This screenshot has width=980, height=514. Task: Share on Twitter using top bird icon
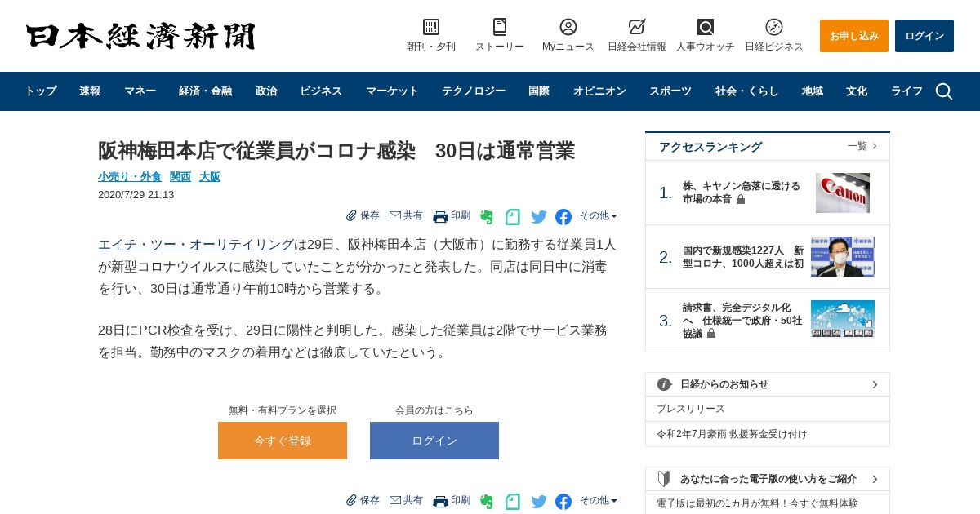[539, 217]
